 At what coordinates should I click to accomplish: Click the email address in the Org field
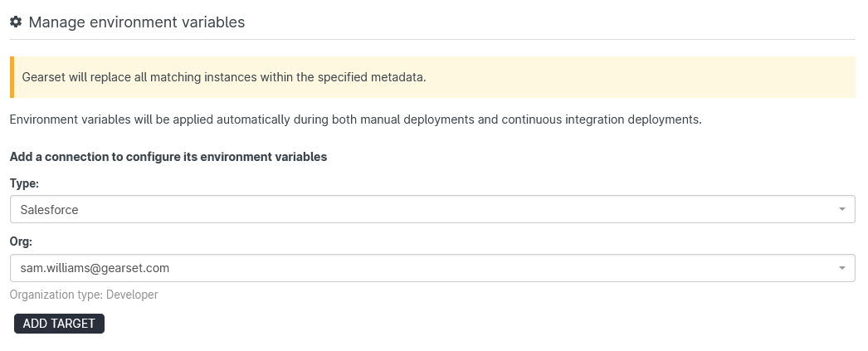click(95, 268)
